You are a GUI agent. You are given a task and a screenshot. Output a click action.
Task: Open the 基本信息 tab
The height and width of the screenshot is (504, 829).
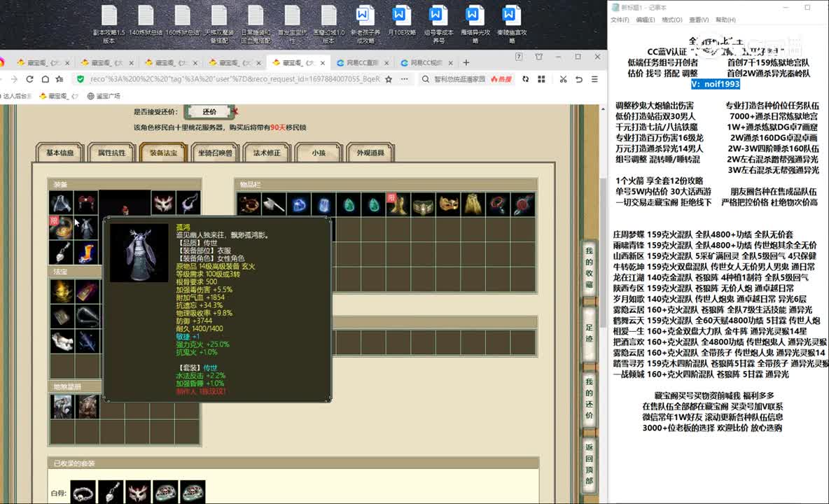(x=60, y=153)
